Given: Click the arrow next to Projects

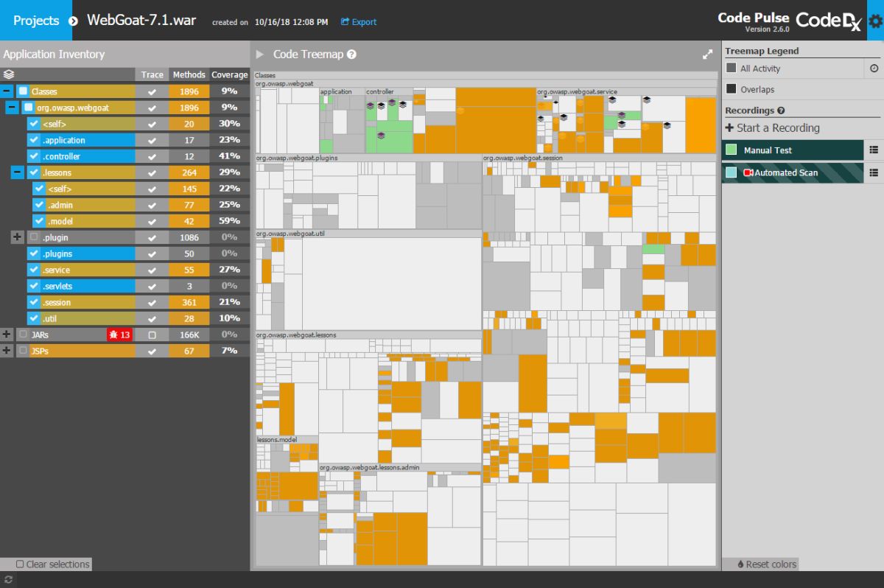Looking at the screenshot, I should (x=73, y=21).
